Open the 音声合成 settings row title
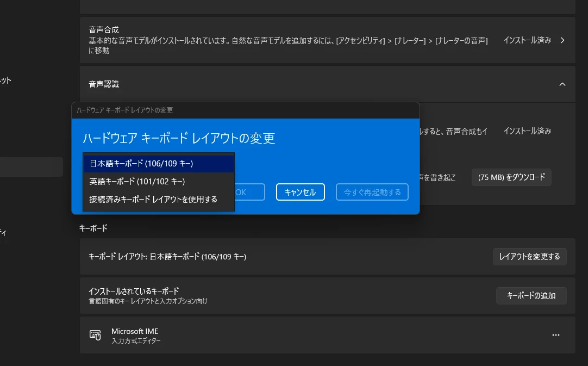Image resolution: width=588 pixels, height=366 pixels. coord(104,30)
